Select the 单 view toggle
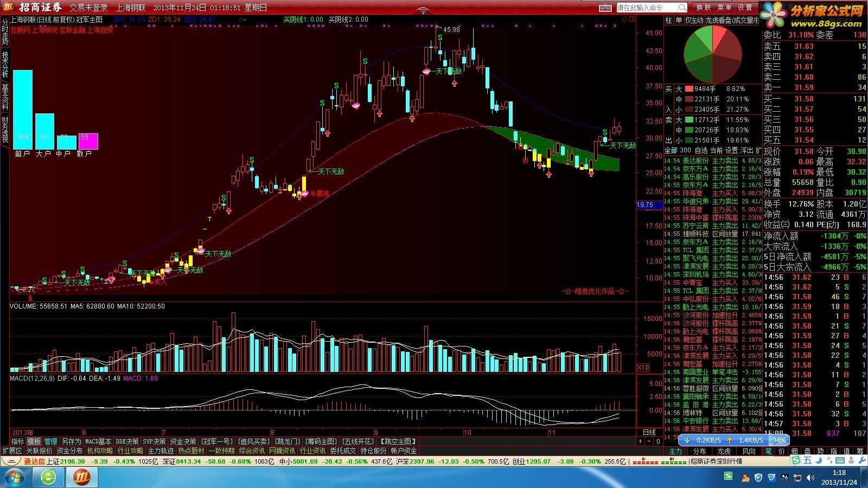The width and height of the screenshot is (868, 488). tap(679, 20)
